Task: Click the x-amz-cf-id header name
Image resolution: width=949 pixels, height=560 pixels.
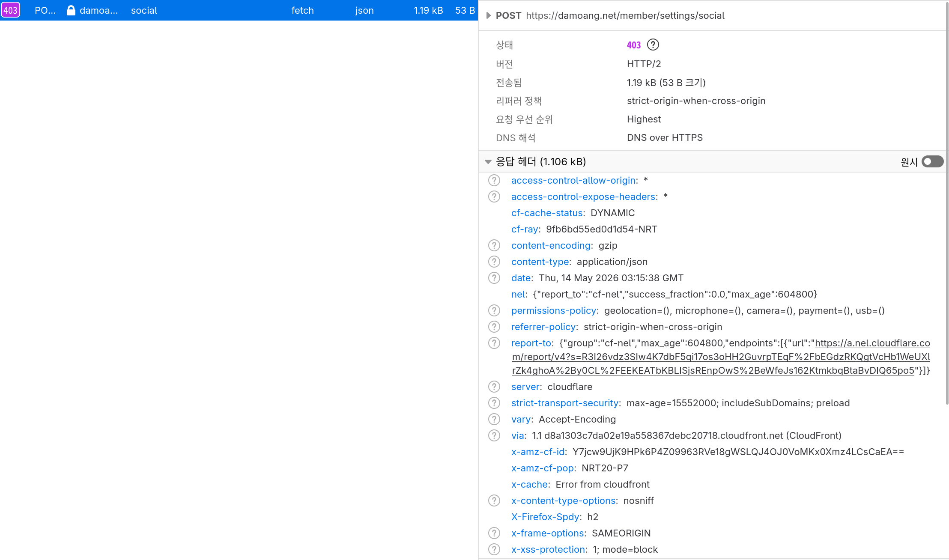Action: [x=538, y=452]
